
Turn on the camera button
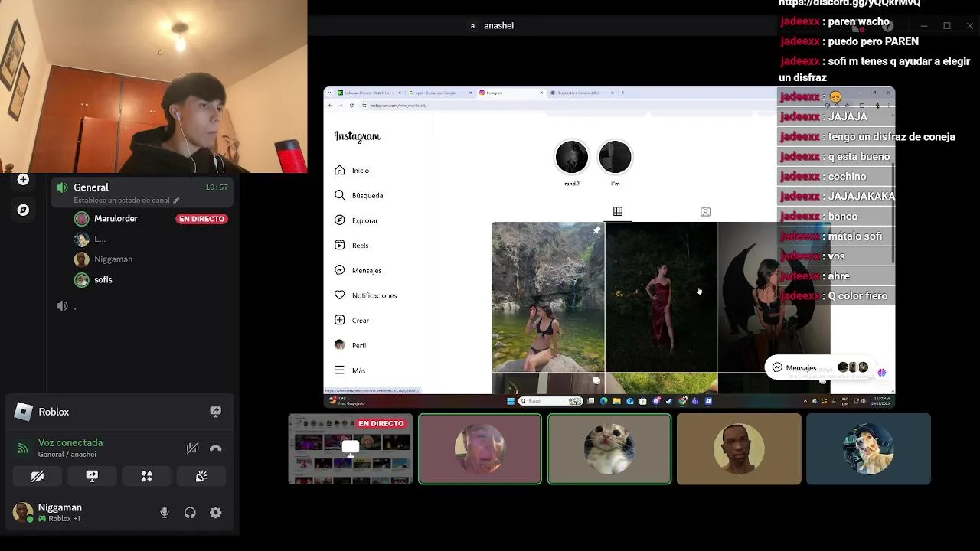pyautogui.click(x=38, y=476)
